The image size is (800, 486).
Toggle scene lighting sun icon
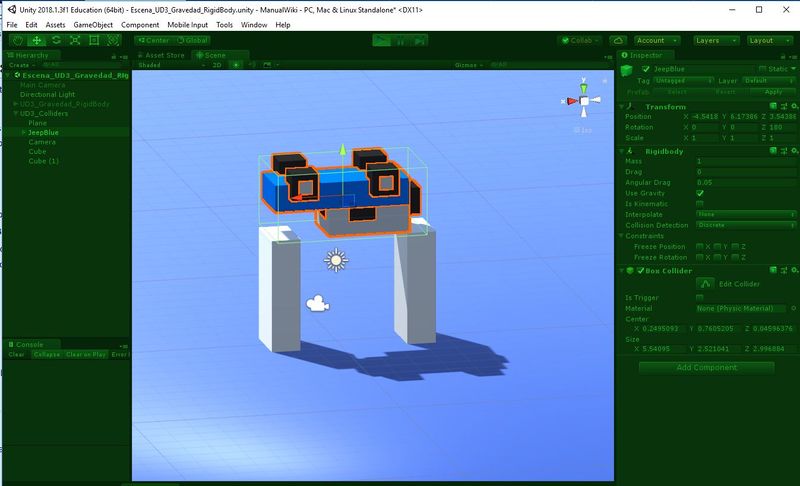pos(236,65)
